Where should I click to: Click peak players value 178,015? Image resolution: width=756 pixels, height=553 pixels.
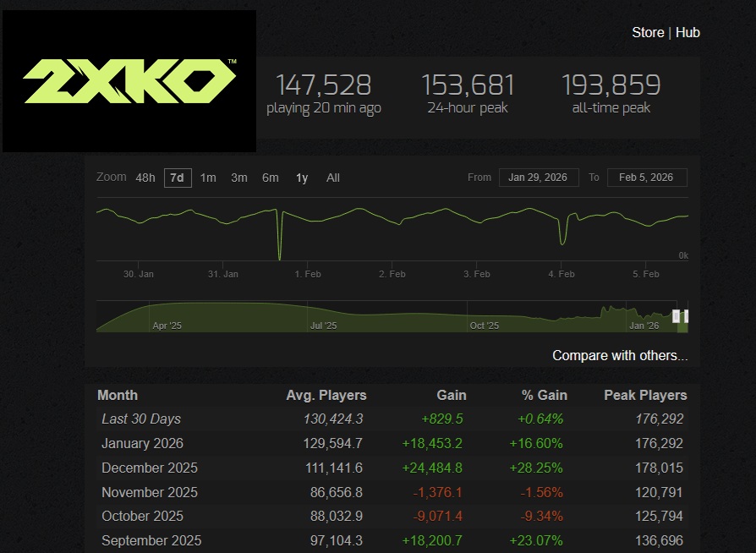[659, 468]
